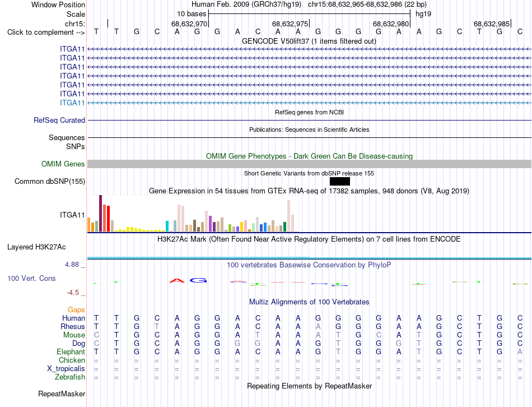This screenshot has height=407, width=532.
Task: Open the RefSeq Curated track label
Action: point(59,121)
